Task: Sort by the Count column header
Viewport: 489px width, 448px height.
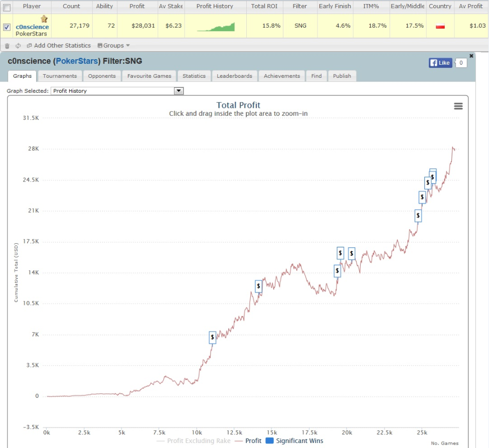Action: click(x=71, y=6)
